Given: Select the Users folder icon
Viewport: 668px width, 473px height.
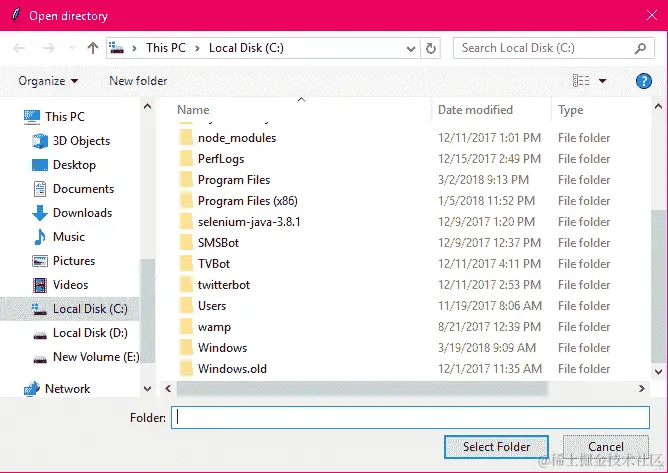Looking at the screenshot, I should [x=186, y=306].
